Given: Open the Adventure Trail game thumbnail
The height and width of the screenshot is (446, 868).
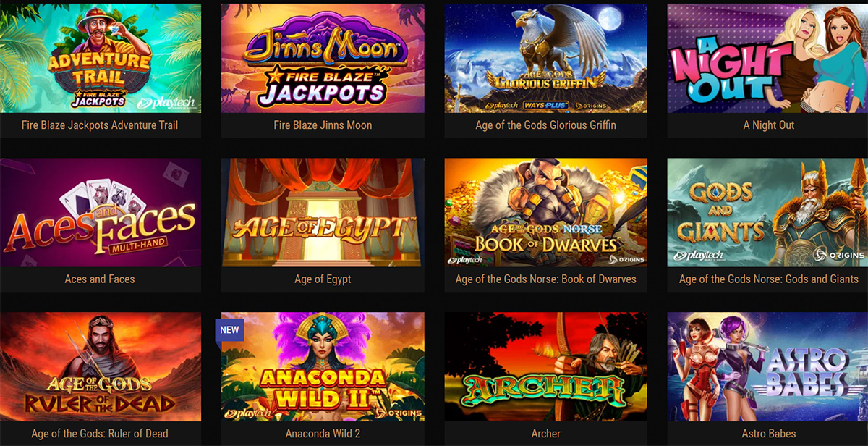Looking at the screenshot, I should coord(101,58).
